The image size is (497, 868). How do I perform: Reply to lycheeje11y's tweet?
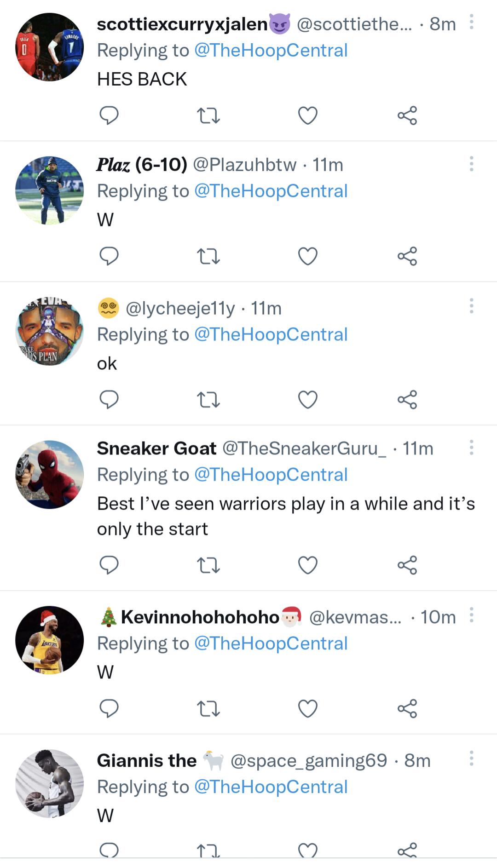(x=109, y=399)
